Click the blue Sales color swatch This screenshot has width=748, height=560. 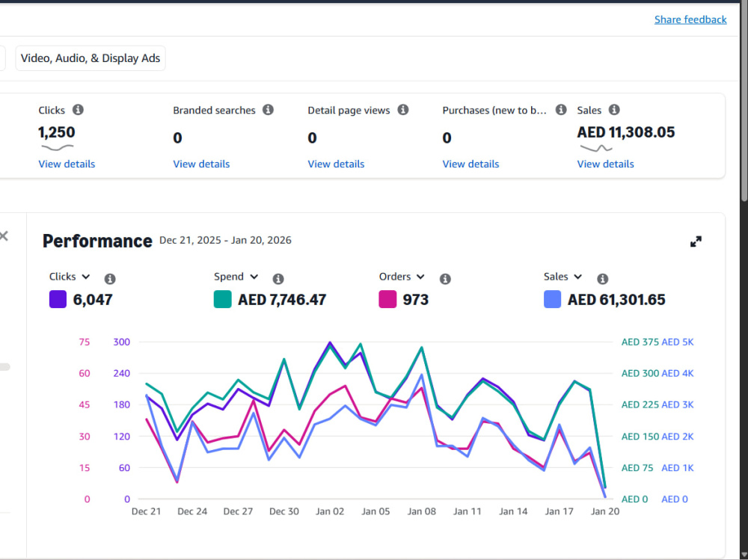pyautogui.click(x=552, y=300)
